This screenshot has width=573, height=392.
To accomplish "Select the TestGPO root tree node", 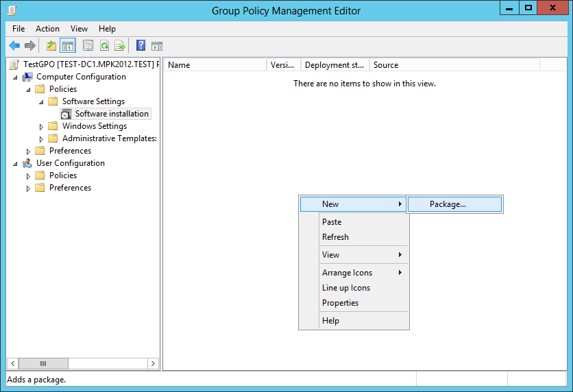I will [x=91, y=64].
